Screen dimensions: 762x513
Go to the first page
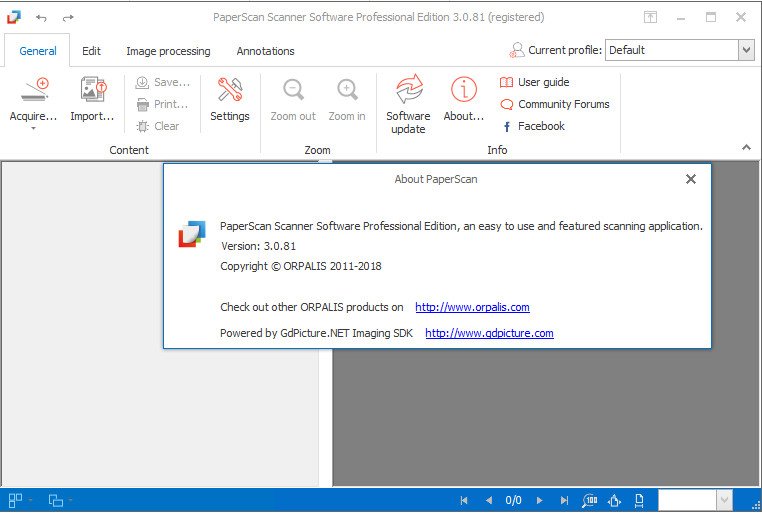point(464,500)
